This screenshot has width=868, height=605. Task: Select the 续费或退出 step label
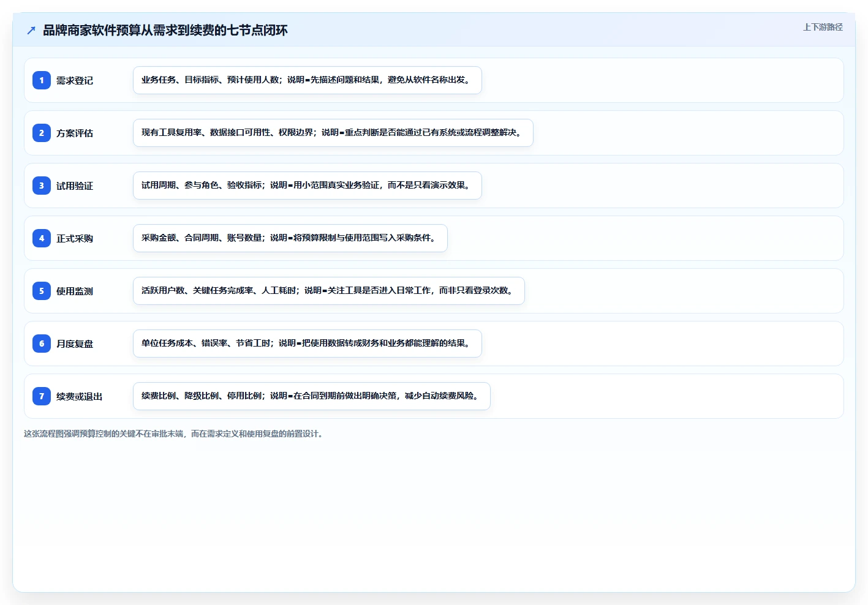click(x=80, y=396)
